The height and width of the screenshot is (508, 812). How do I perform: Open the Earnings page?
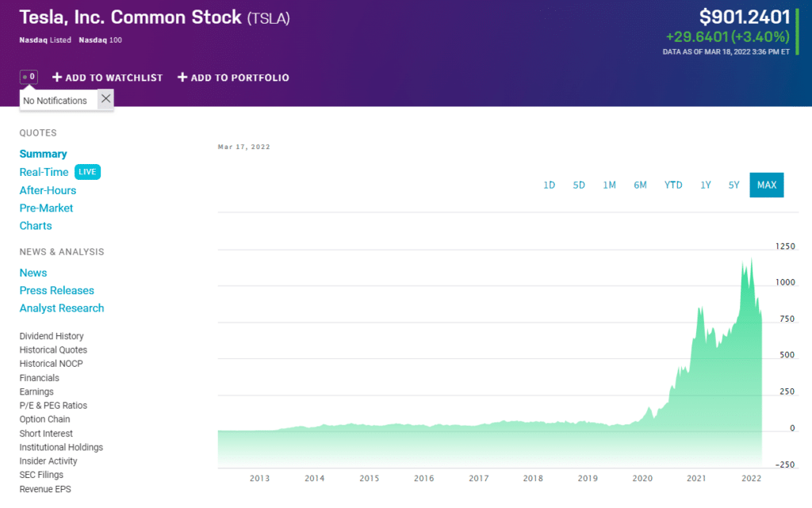tap(36, 392)
